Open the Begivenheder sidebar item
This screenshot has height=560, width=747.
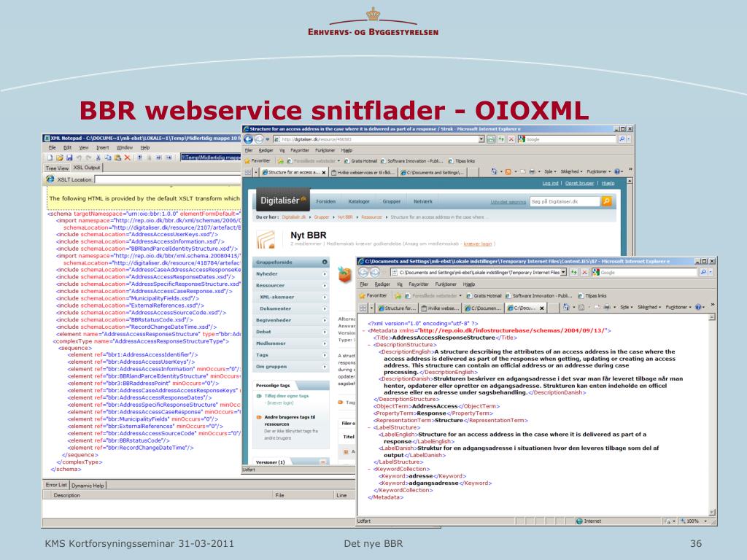point(291,320)
